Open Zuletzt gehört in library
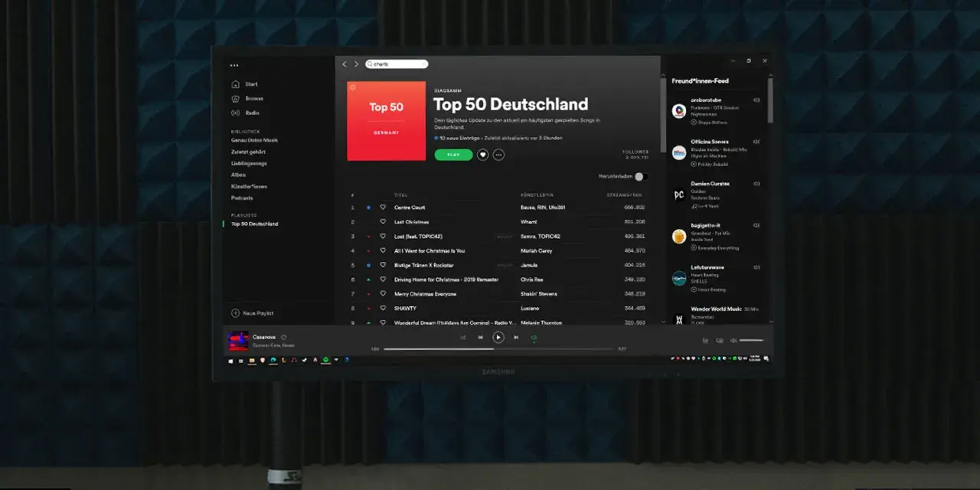Screen dimensions: 980x490 pos(249,152)
